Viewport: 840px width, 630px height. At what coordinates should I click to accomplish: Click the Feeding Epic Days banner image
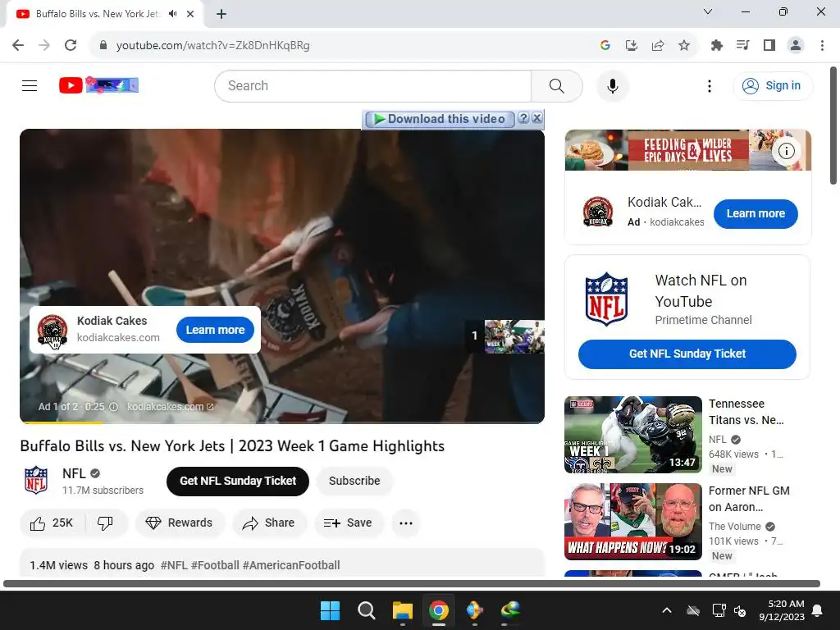click(688, 150)
